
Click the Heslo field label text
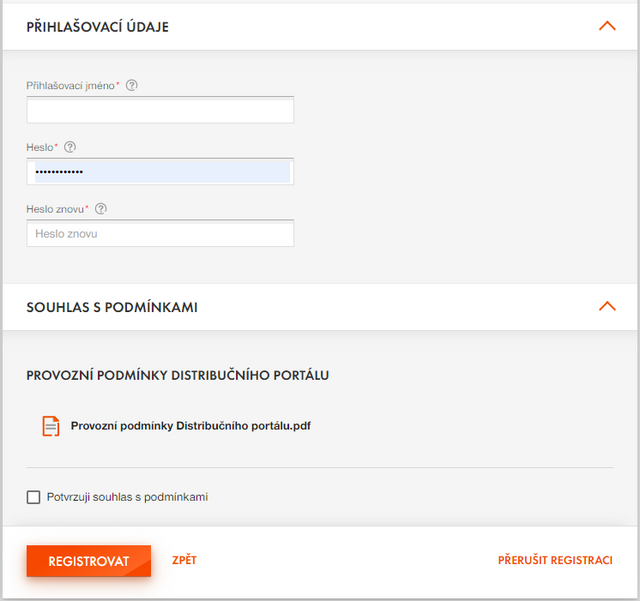40,148
